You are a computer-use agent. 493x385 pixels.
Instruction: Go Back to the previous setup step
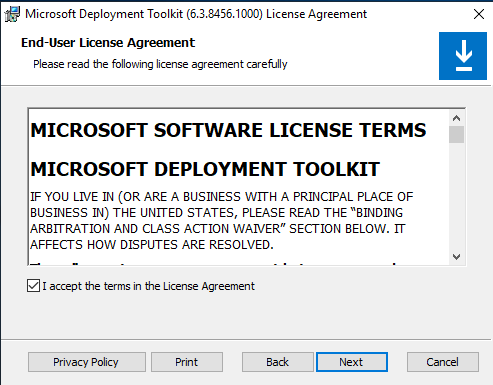coord(277,362)
